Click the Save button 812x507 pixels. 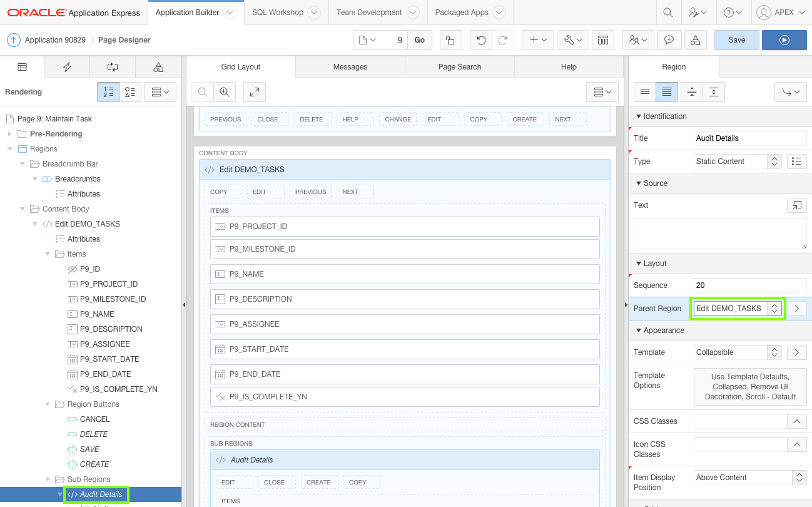click(736, 39)
